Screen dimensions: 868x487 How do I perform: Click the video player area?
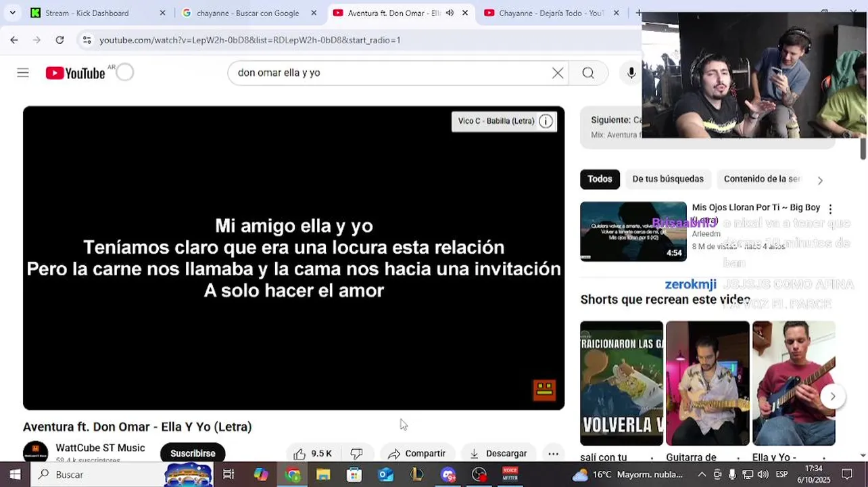click(x=293, y=258)
